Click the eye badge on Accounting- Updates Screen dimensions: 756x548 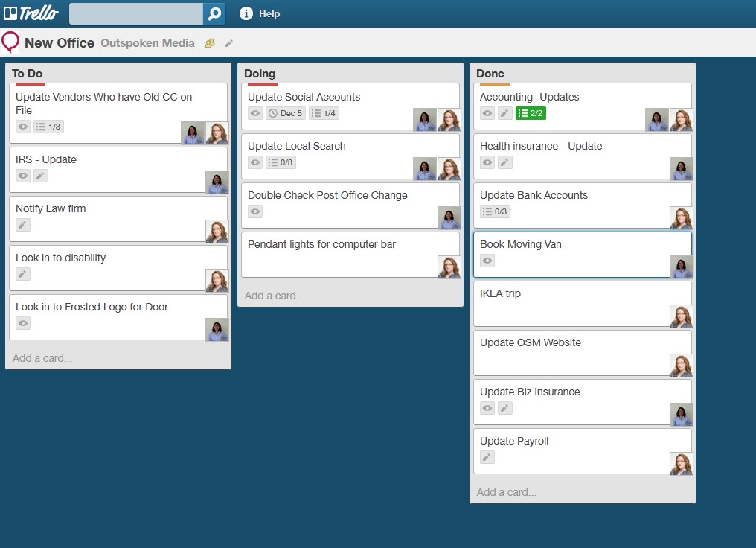pyautogui.click(x=487, y=113)
